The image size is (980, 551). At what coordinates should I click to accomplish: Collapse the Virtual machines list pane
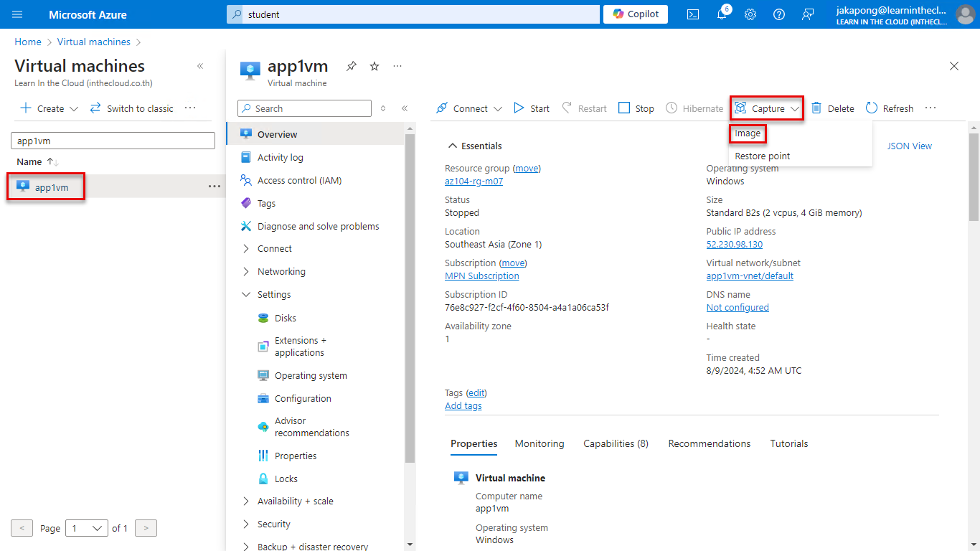200,66
